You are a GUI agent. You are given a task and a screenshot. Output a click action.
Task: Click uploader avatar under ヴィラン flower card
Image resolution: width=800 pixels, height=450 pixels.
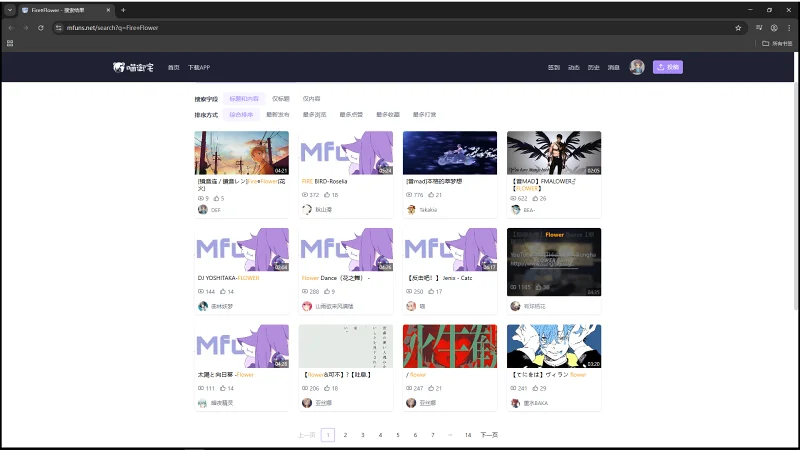point(515,403)
